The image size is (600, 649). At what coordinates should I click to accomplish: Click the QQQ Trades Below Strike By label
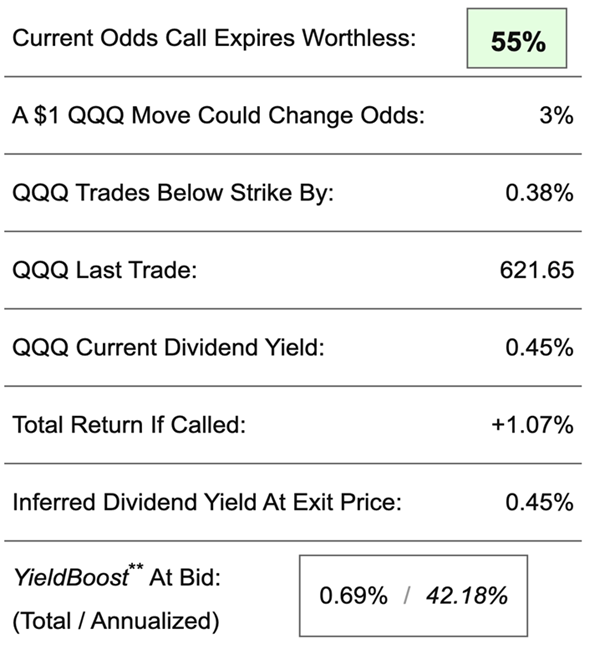pos(172,193)
